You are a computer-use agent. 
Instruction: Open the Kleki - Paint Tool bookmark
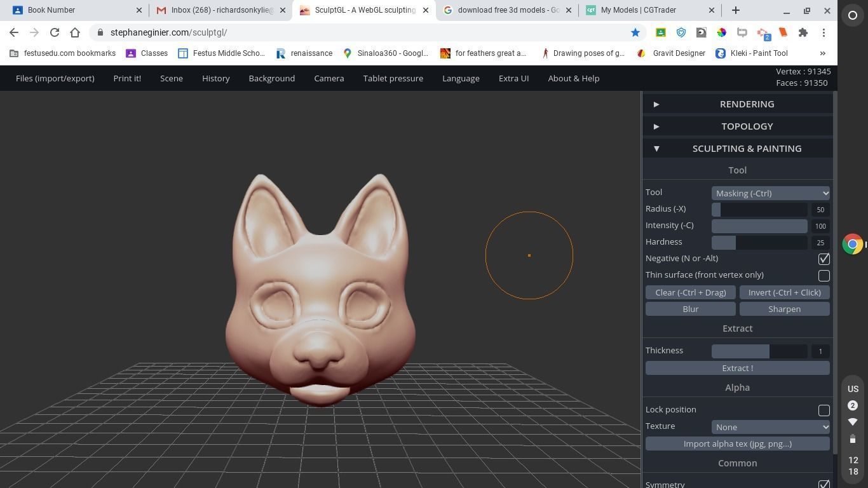click(x=752, y=53)
